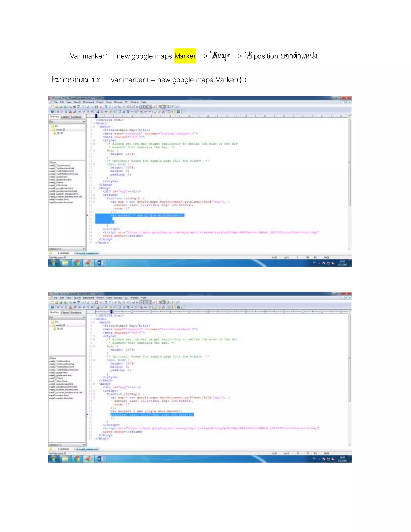Image resolution: width=411 pixels, height=532 pixels.
Task: Click Font color A icon, upper screenshot
Action: pyautogui.click(x=70, y=112)
